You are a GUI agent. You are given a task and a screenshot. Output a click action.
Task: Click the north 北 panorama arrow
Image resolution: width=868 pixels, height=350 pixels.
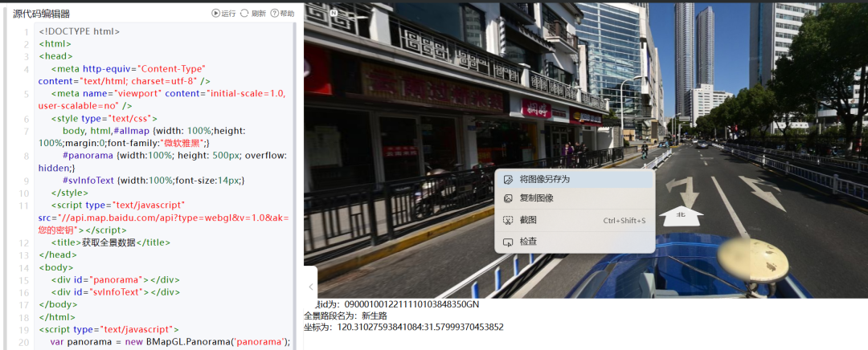[682, 216]
